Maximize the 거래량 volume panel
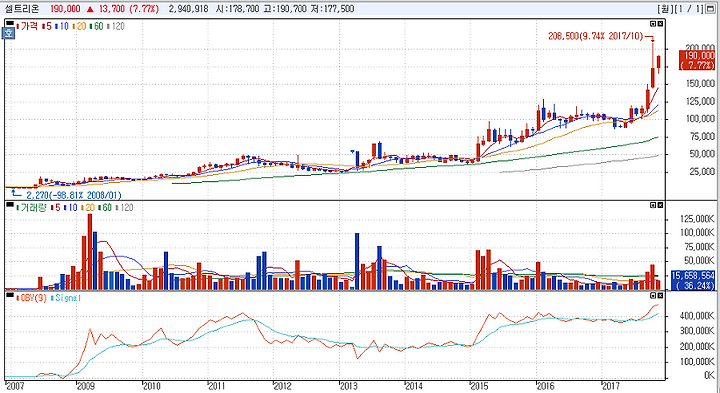Screen dimensions: 720x393 [x=653, y=205]
